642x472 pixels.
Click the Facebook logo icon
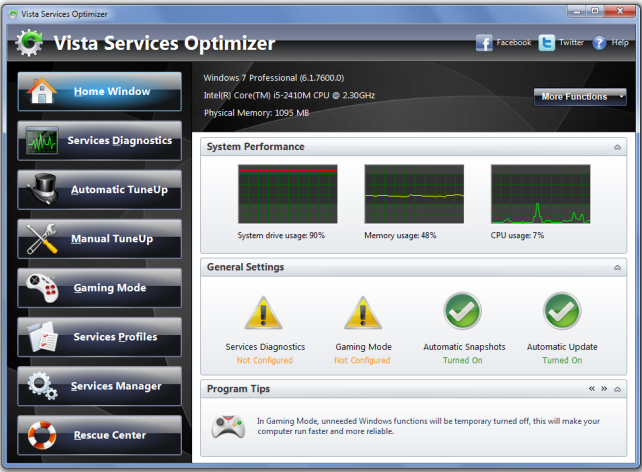[x=484, y=43]
